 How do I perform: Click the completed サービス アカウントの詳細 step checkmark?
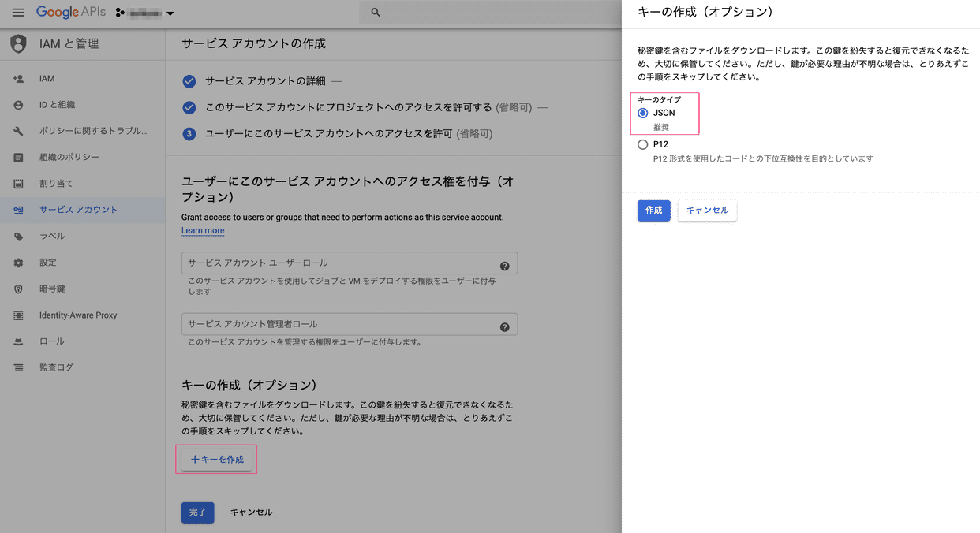[x=188, y=81]
